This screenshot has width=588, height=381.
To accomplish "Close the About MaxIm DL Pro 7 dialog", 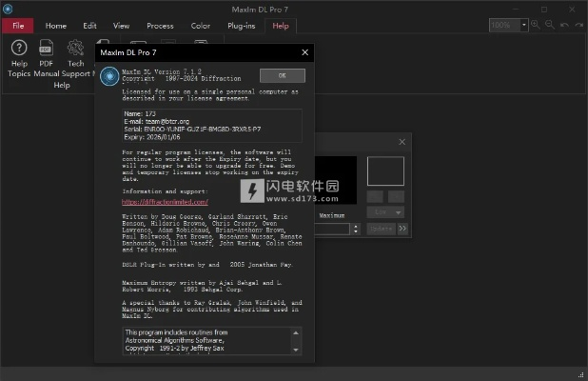I will (x=304, y=52).
